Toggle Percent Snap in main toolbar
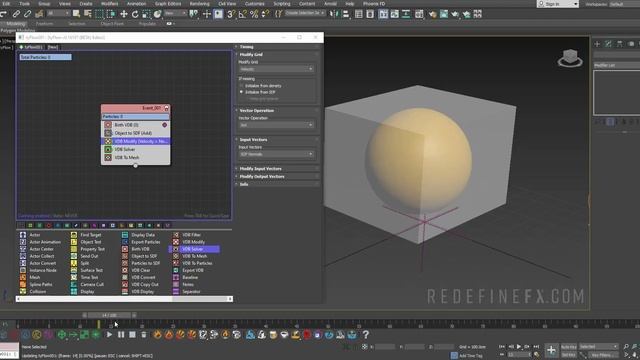 pos(254,14)
